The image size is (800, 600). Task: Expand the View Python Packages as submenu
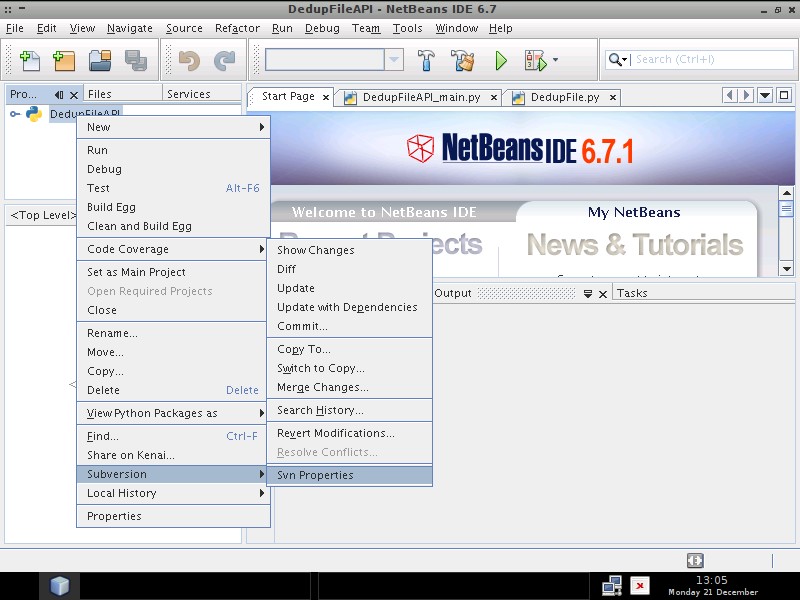click(173, 413)
